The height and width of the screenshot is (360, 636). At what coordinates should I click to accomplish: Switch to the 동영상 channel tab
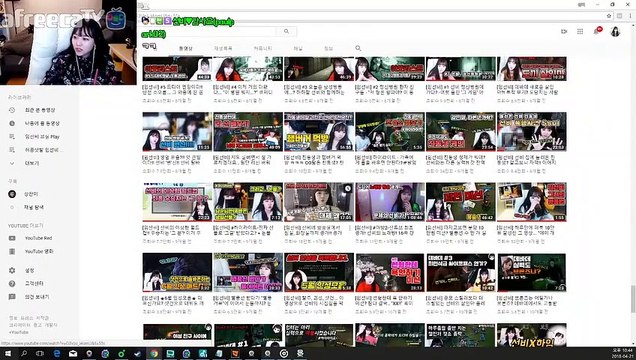tap(186, 48)
